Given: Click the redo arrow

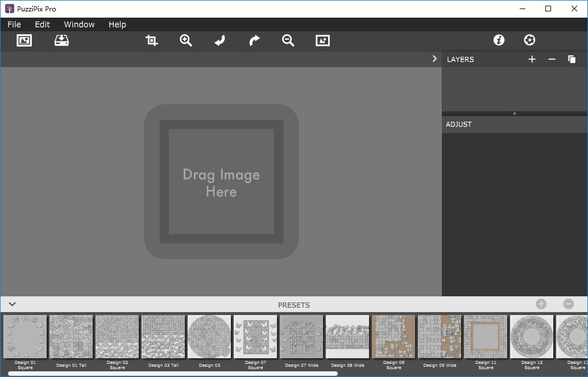Looking at the screenshot, I should 254,40.
